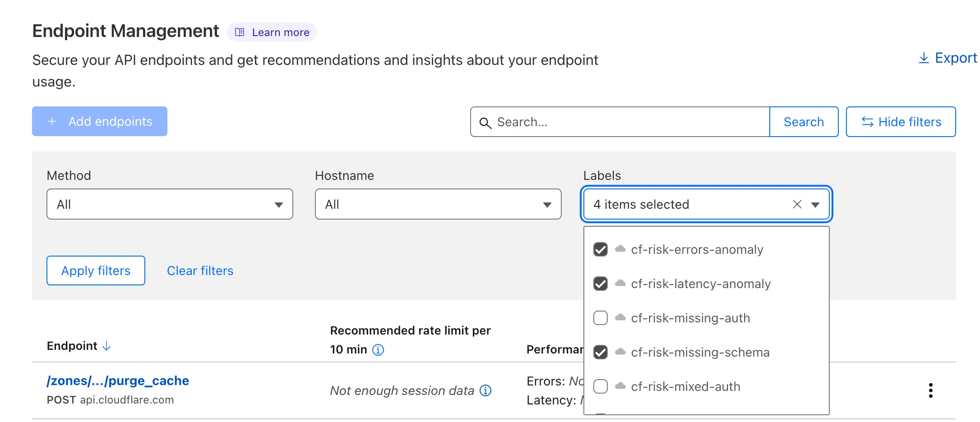The width and height of the screenshot is (980, 422).
Task: Click the info icon beside Not enough session data
Action: coord(485,391)
